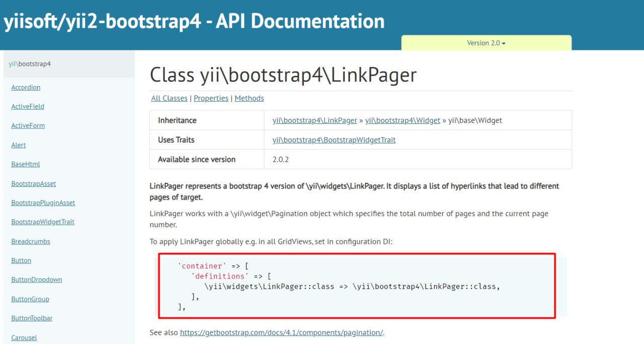The image size is (644, 344).
Task: Open the ActiveForm class link
Action: tap(28, 125)
